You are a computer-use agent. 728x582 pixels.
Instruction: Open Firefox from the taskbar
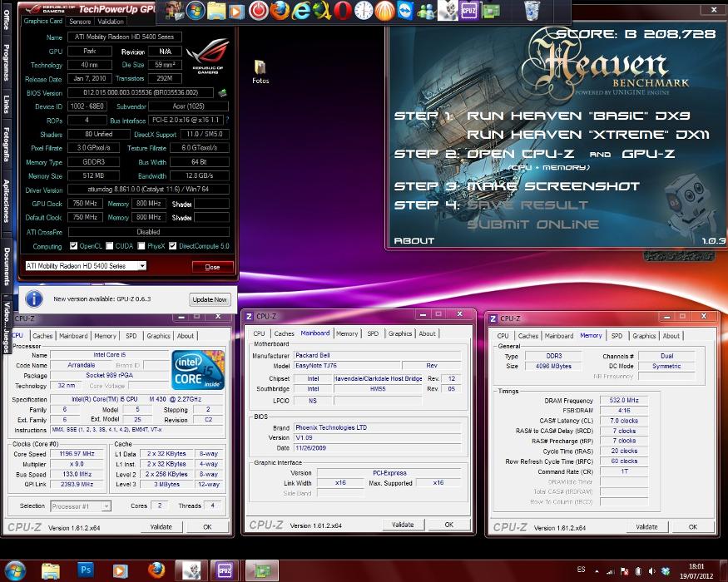156,570
